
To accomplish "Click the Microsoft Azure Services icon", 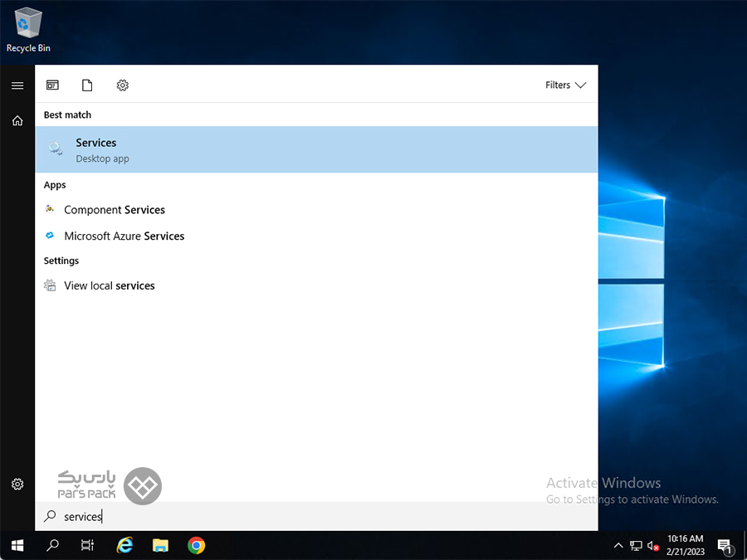I will tap(50, 236).
